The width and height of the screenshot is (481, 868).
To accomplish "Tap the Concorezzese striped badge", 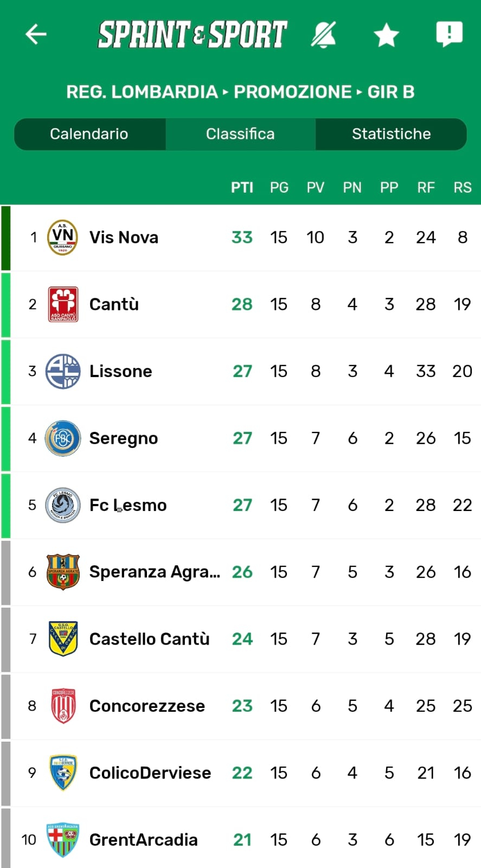I will [x=63, y=706].
